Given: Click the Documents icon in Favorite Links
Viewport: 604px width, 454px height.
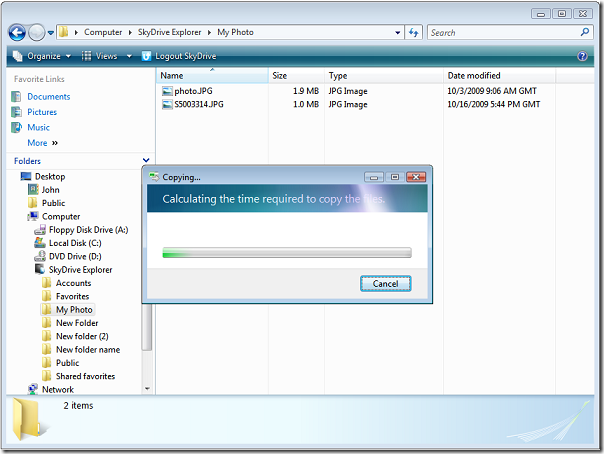Looking at the screenshot, I should click(16, 97).
